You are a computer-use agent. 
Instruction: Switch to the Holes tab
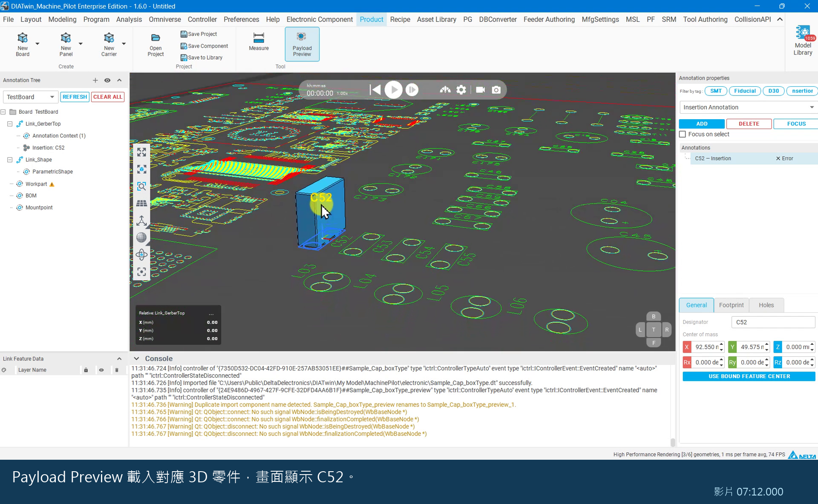[x=766, y=305]
